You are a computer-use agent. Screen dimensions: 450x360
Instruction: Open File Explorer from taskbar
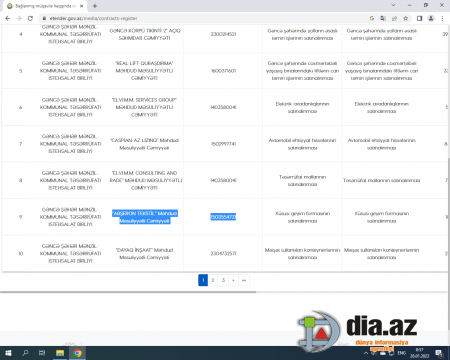[x=60, y=353]
